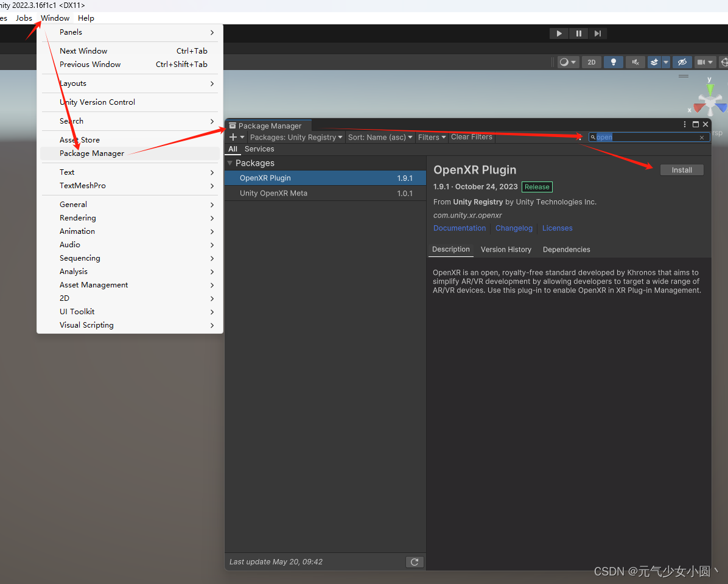Expand the Visual Scripting submenu
This screenshot has height=584, width=728.
(130, 325)
